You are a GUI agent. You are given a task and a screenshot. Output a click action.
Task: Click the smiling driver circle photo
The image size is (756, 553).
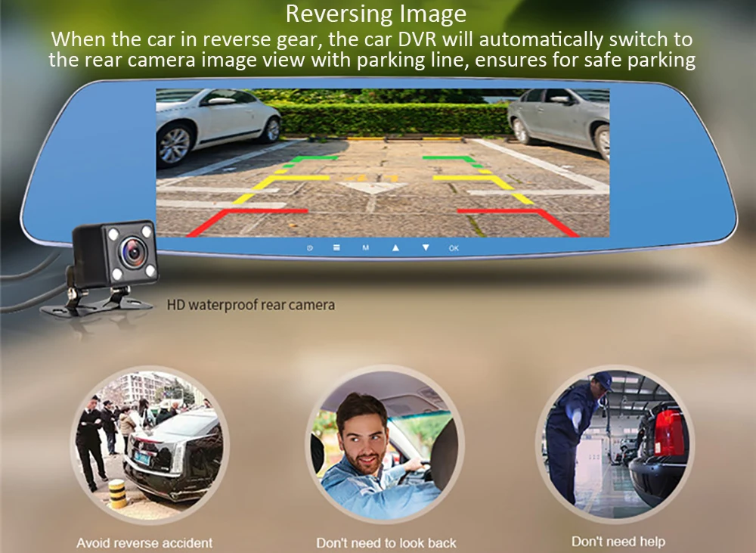tap(385, 444)
